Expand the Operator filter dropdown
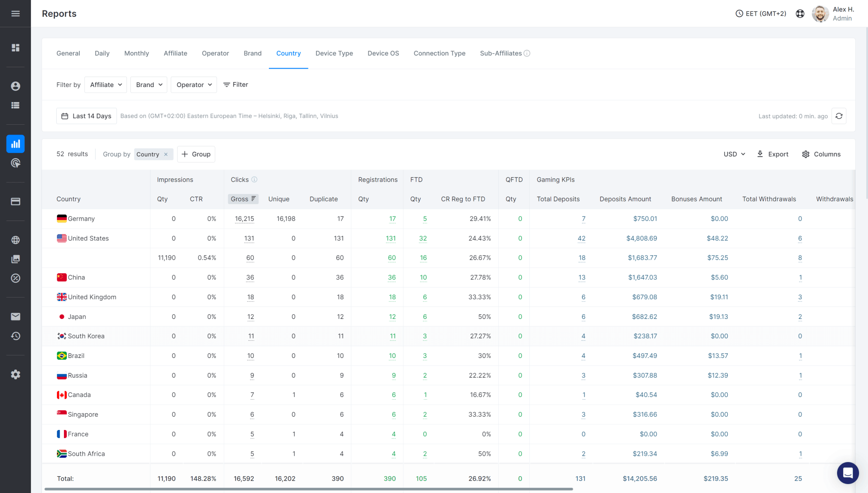The height and width of the screenshot is (493, 868). 193,84
